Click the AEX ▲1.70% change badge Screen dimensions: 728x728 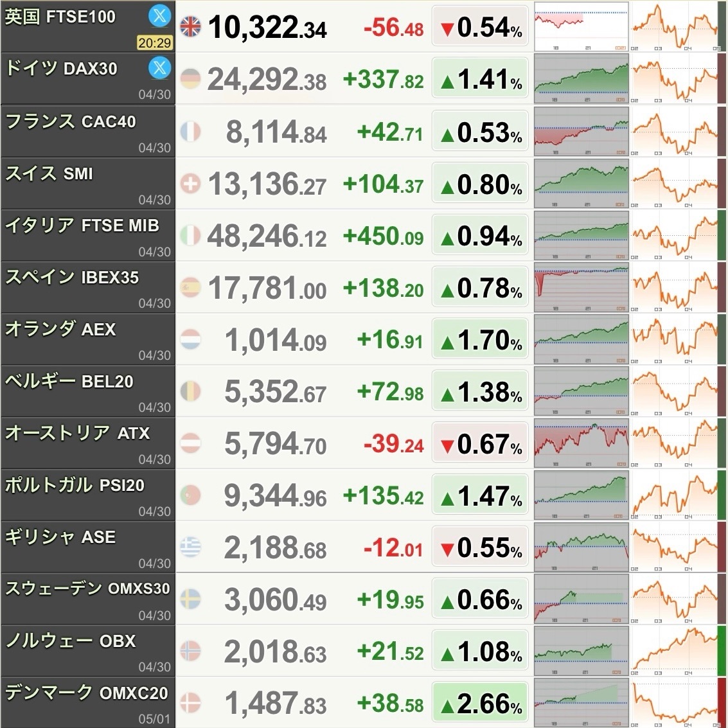point(480,339)
